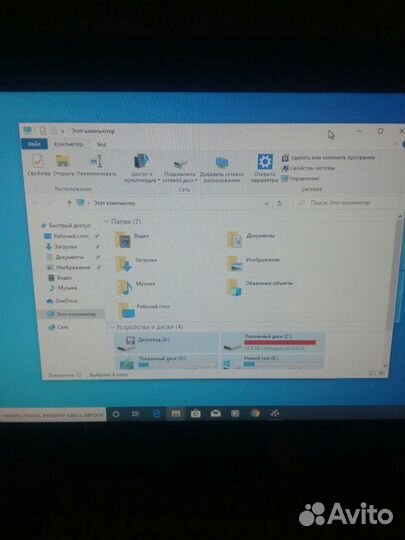Select the Видео folder in main pane
This screenshot has height=540, width=405.
(132, 240)
